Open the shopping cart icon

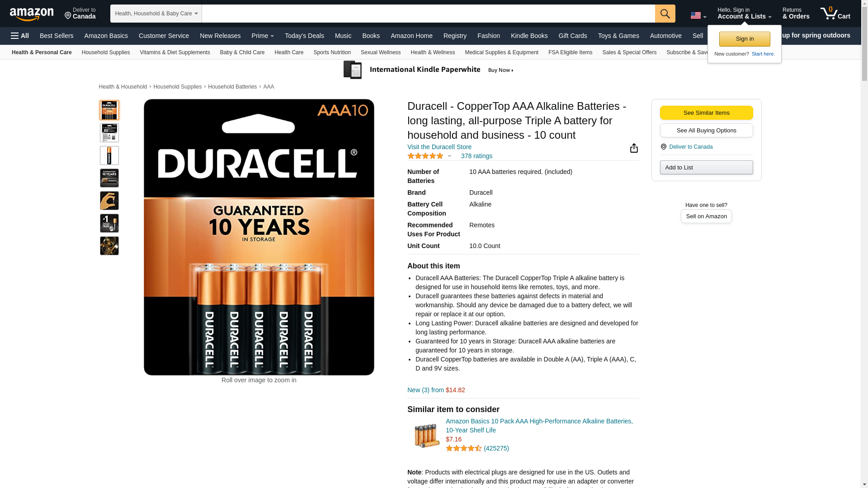[x=835, y=13]
